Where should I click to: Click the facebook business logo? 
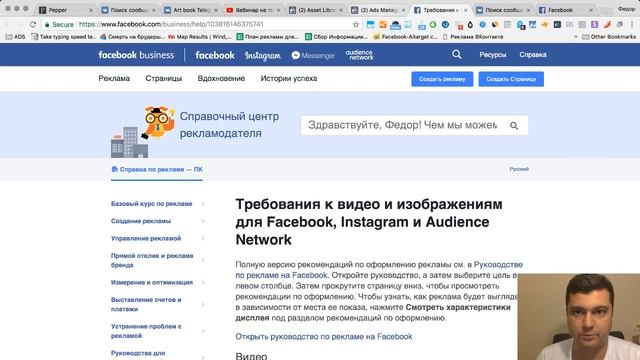[x=136, y=55]
